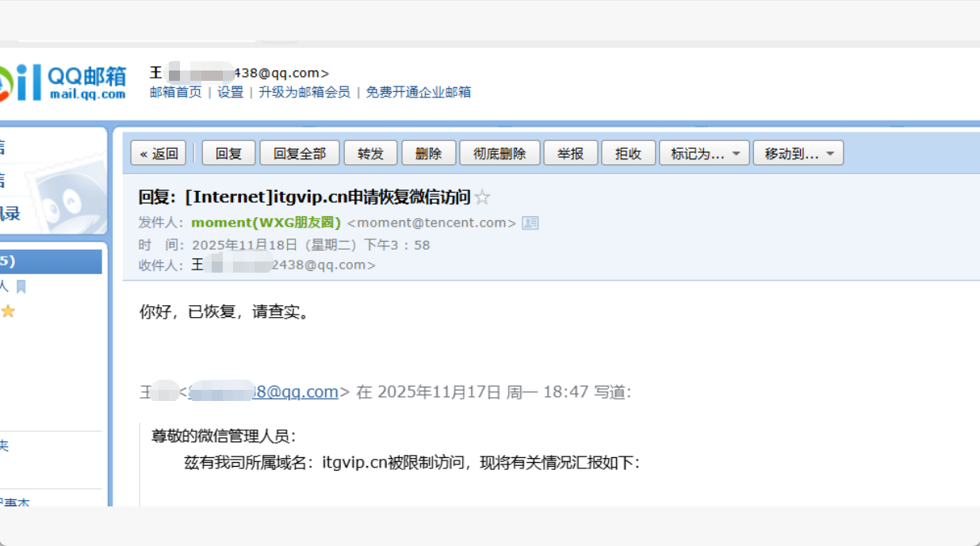Screen dimensions: 980x546
Task: Open the 邮箱首页 link
Action: pyautogui.click(x=176, y=92)
